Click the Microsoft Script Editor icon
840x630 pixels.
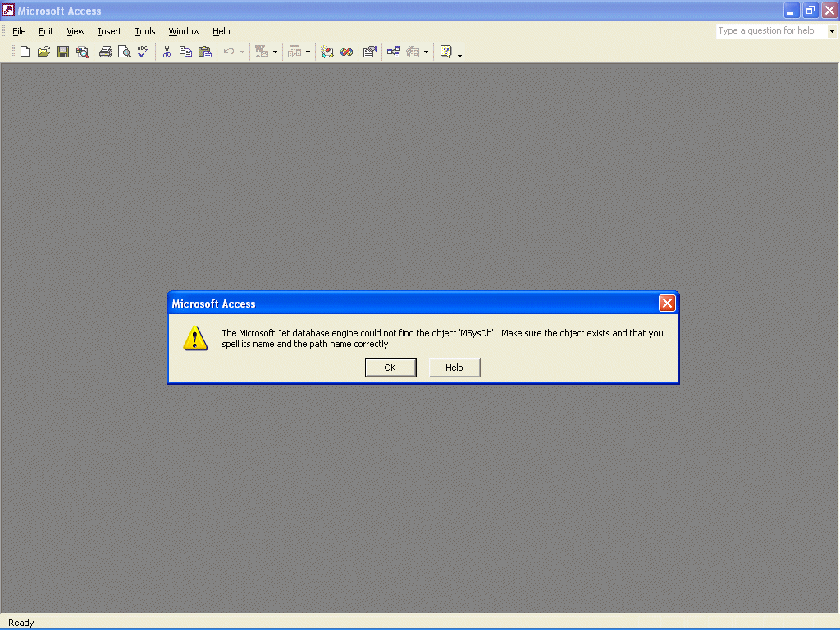[347, 52]
